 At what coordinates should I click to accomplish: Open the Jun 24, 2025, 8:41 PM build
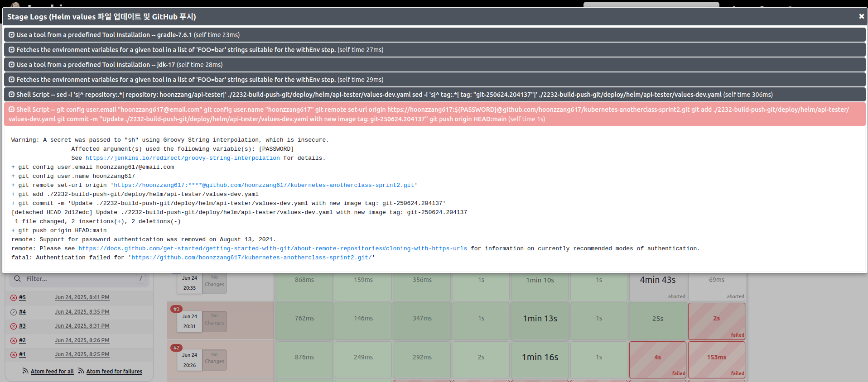point(82,297)
